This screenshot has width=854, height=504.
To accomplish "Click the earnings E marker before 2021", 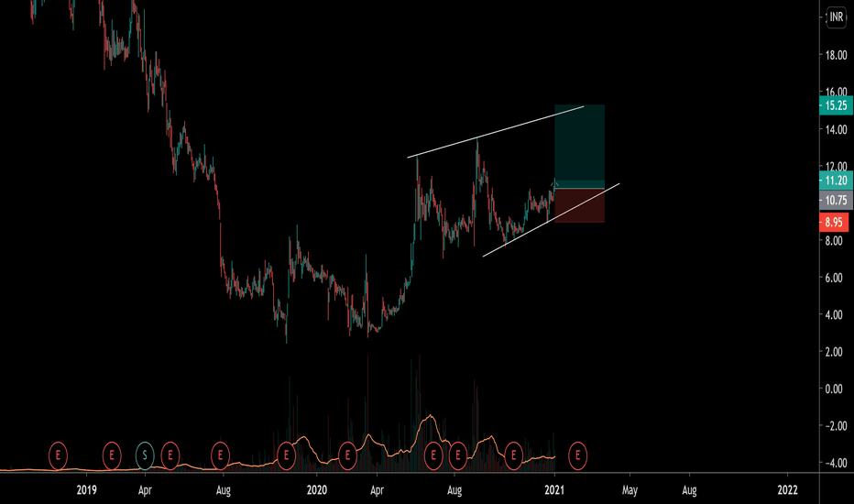I will [x=514, y=455].
